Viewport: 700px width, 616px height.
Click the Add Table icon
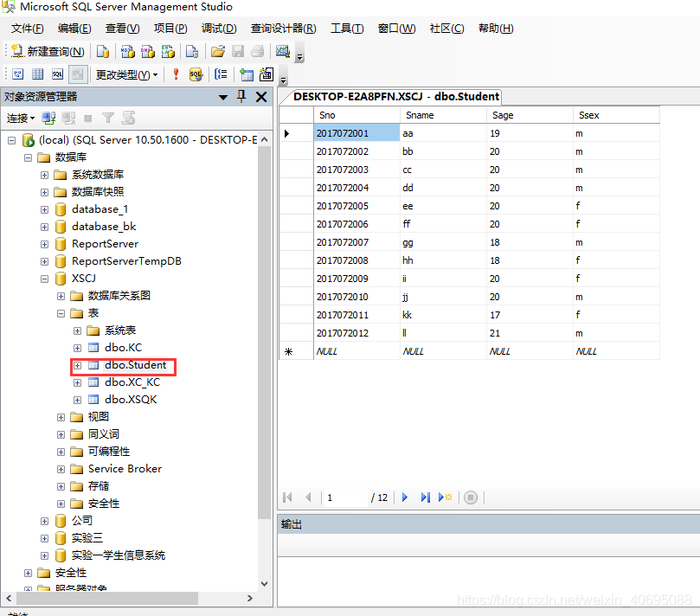point(245,74)
